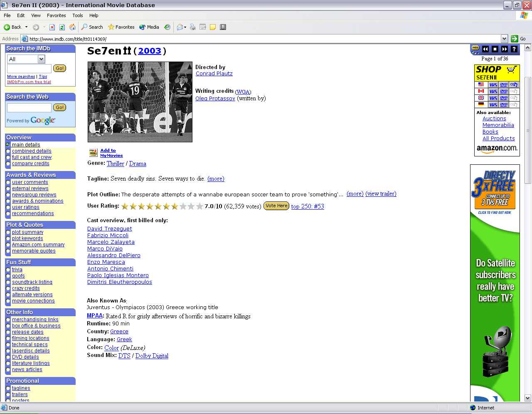This screenshot has width=532, height=414.
Task: Open the view trailer link
Action: coord(381,193)
